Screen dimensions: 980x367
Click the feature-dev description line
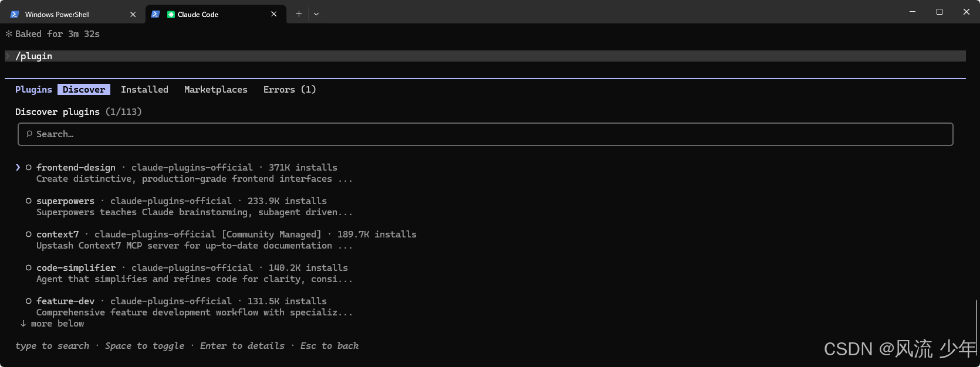point(194,312)
